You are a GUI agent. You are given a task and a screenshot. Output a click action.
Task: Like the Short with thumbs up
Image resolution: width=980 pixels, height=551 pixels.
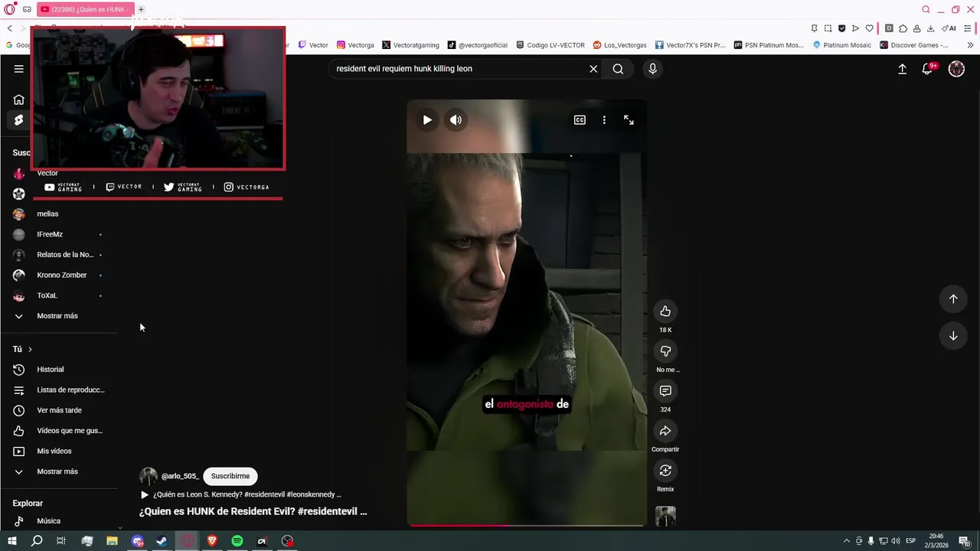coord(665,311)
